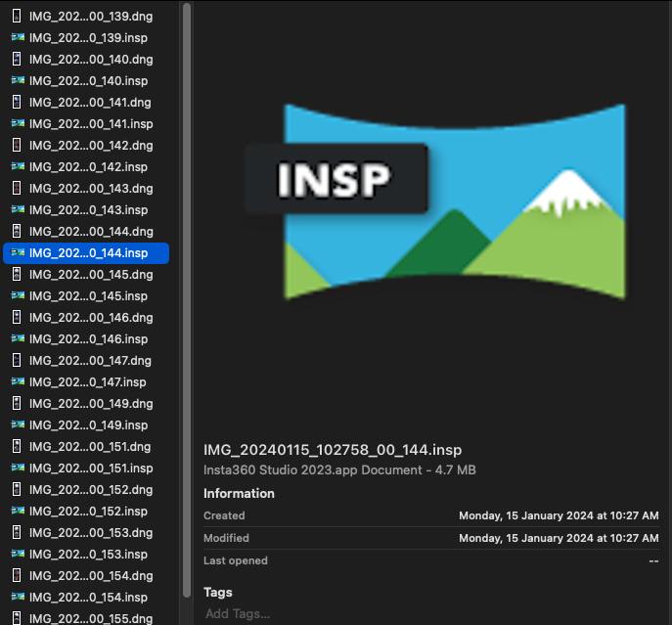This screenshot has height=625, width=672.
Task: Select file name IMG_202...0_152.insp
Action: (88, 511)
